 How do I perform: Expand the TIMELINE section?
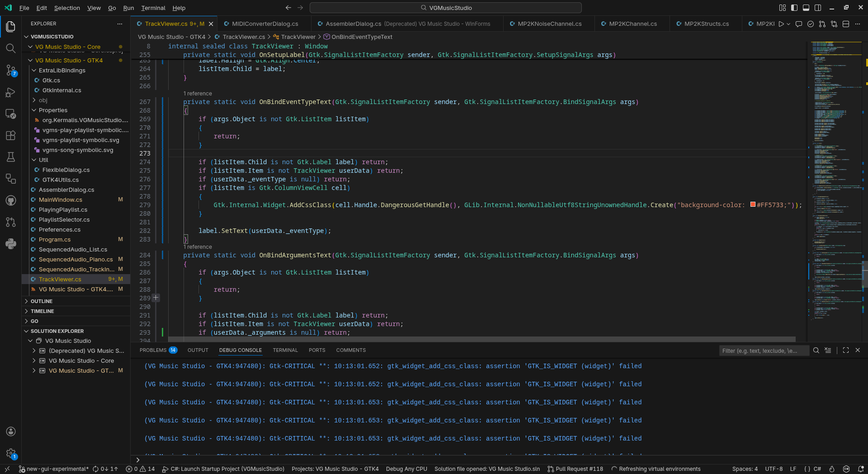42,311
